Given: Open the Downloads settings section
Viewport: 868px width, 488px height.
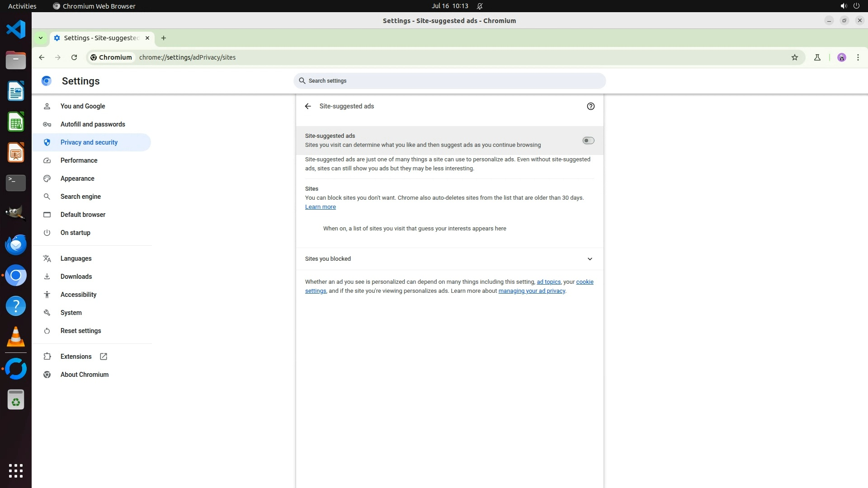Looking at the screenshot, I should 76,277.
